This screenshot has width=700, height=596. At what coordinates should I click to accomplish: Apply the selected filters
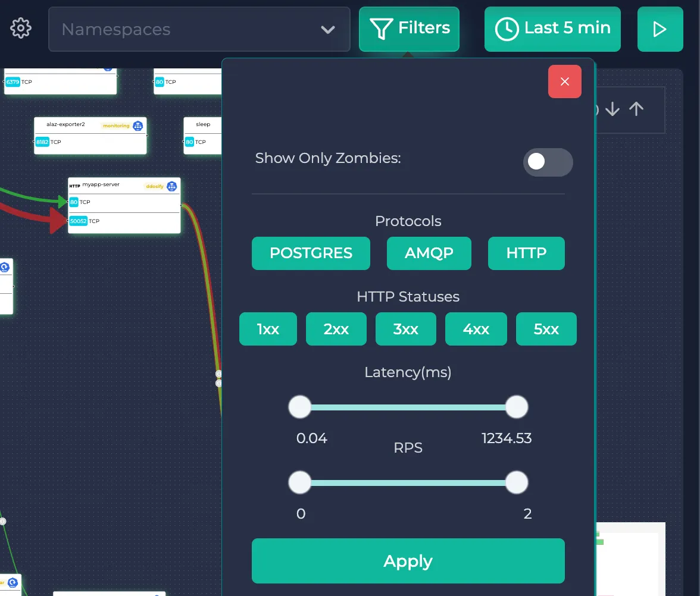pos(408,561)
